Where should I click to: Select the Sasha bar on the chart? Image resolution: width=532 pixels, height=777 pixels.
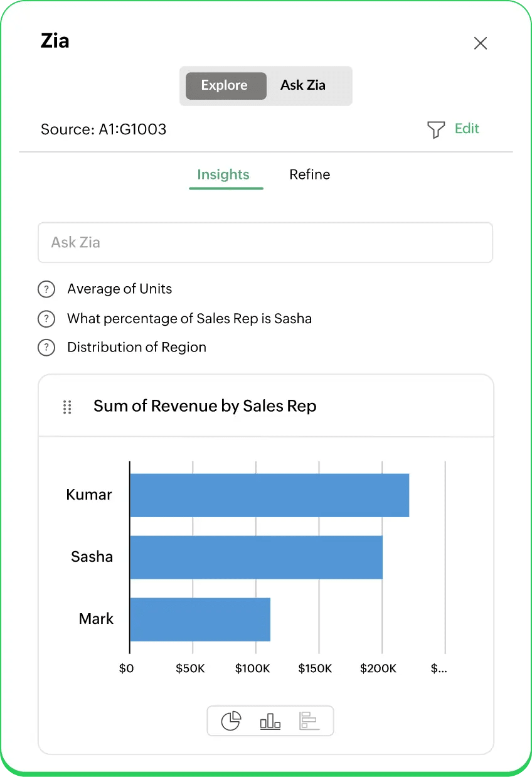click(256, 557)
